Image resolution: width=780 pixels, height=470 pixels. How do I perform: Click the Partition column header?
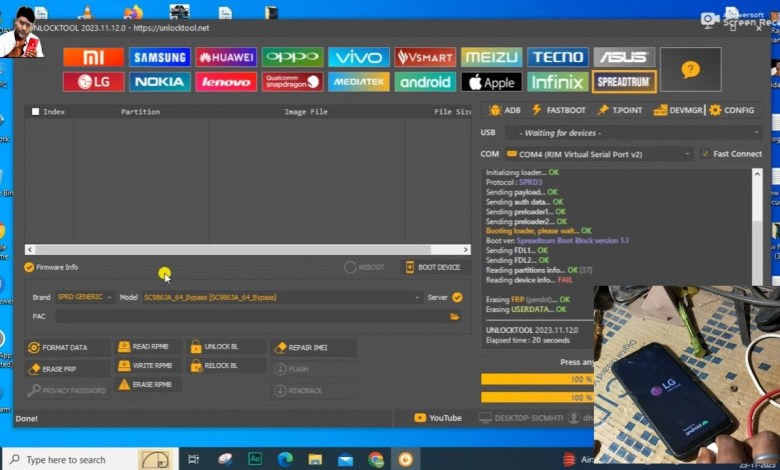click(140, 111)
